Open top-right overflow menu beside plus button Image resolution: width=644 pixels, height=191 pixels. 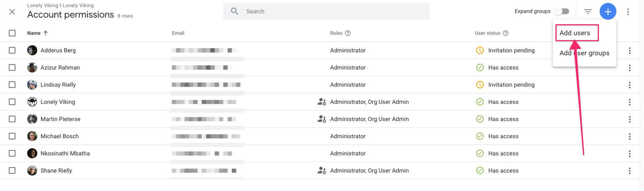tap(628, 12)
